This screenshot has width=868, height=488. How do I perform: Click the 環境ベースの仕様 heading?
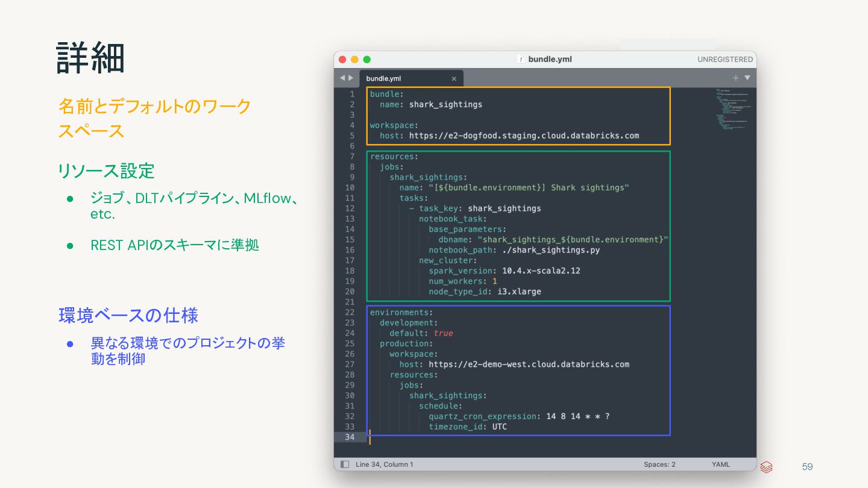(128, 315)
